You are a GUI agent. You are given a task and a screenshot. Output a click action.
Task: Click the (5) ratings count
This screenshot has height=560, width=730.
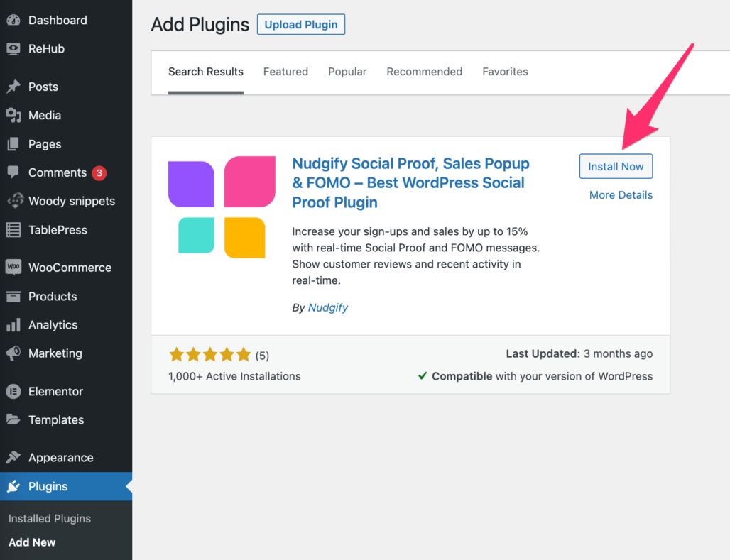pos(262,356)
